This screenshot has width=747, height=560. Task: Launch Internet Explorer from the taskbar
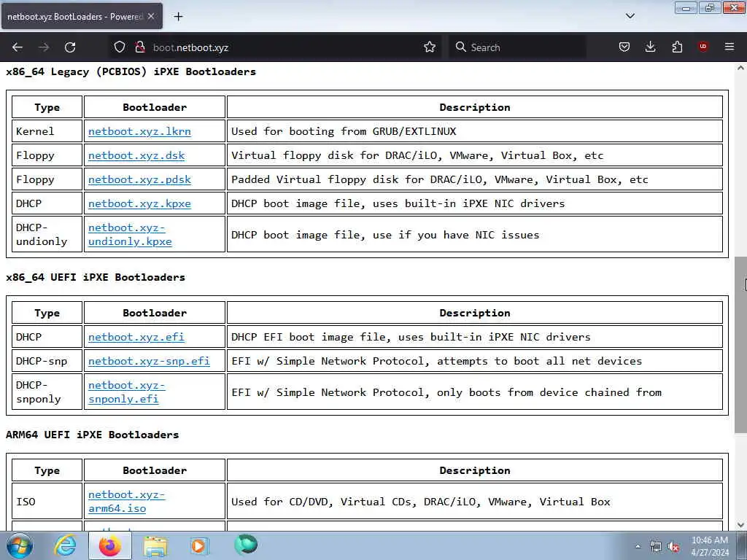[65, 545]
